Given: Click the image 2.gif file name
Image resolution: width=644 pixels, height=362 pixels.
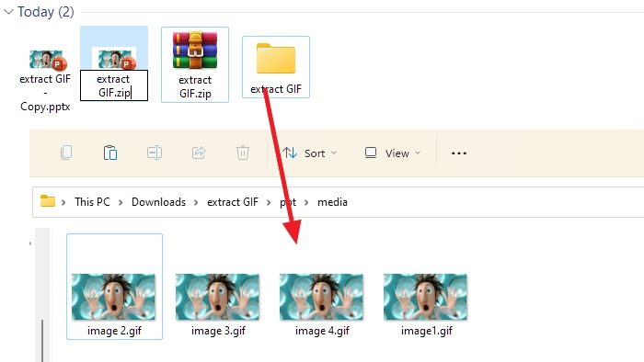Looking at the screenshot, I should tap(114, 331).
